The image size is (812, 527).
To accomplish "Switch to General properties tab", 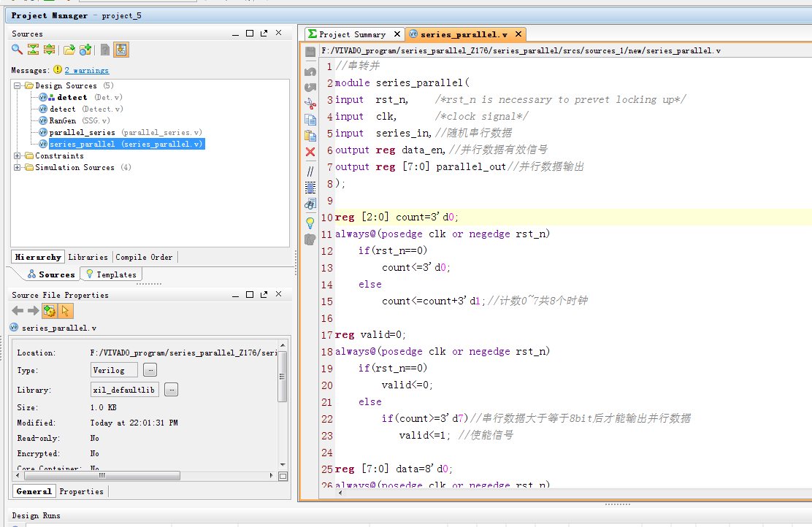I will 34,491.
